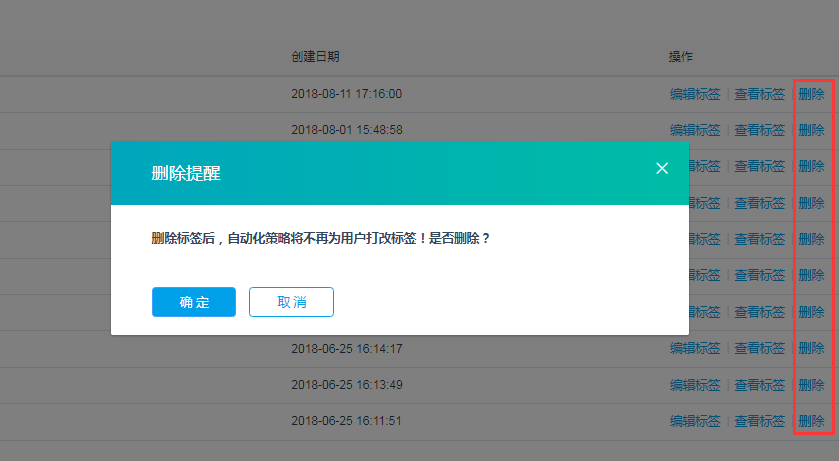Select the date 2018-06-25 16:14:17
This screenshot has height=461, width=839.
coord(347,349)
